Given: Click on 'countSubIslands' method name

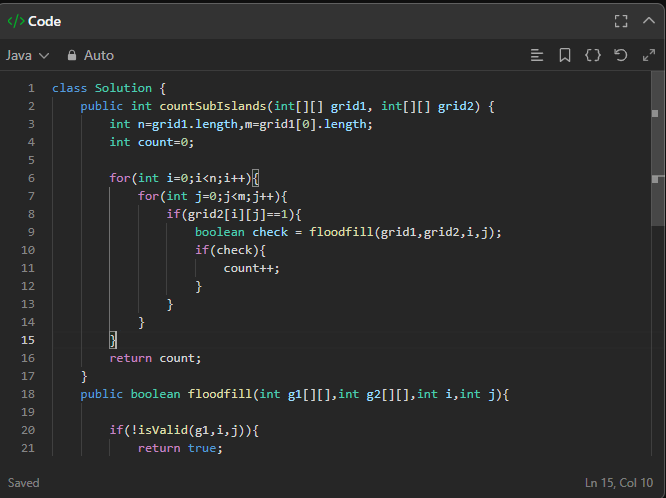Looking at the screenshot, I should 212,106.
